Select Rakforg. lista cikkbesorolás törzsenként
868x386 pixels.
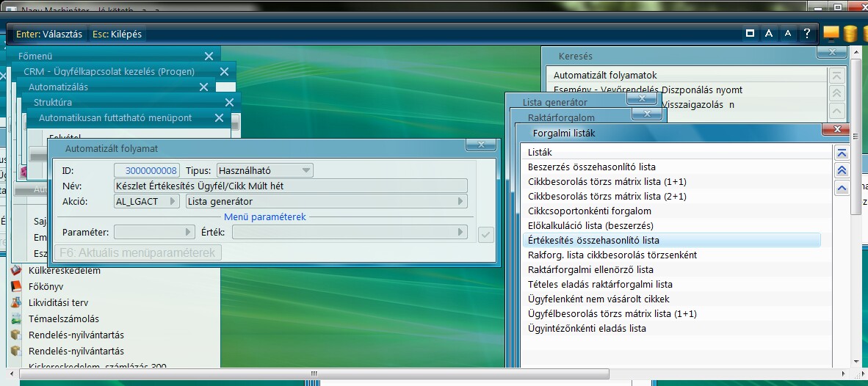[x=671, y=255]
